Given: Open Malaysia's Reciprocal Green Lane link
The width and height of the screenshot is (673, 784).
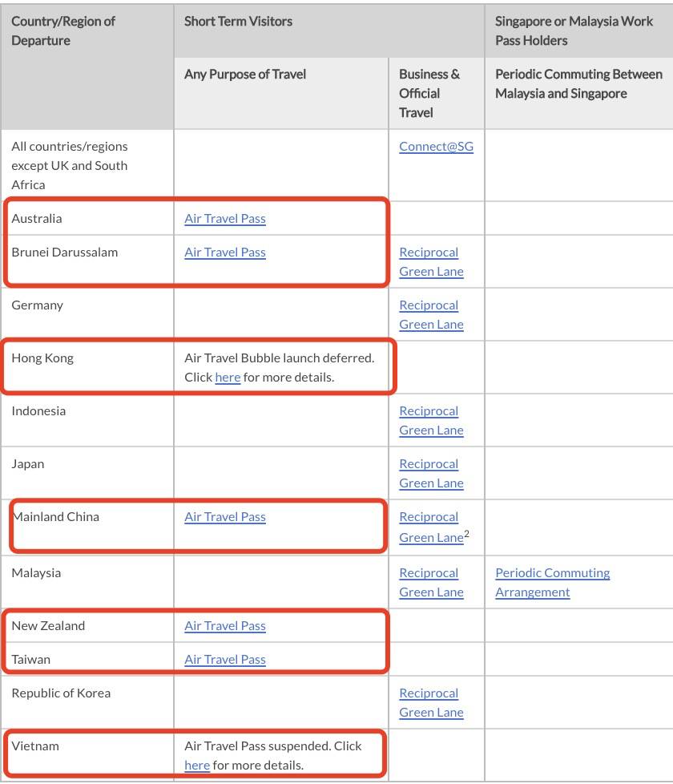Looking at the screenshot, I should [x=431, y=583].
